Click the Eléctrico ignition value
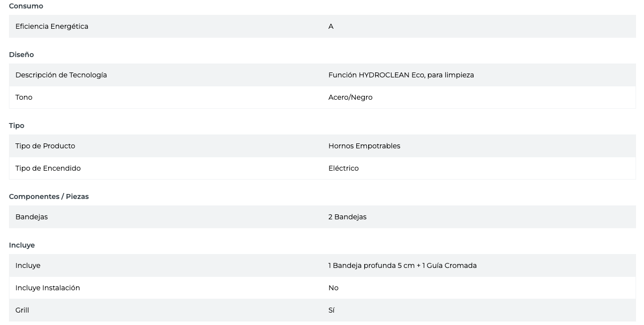 click(343, 168)
